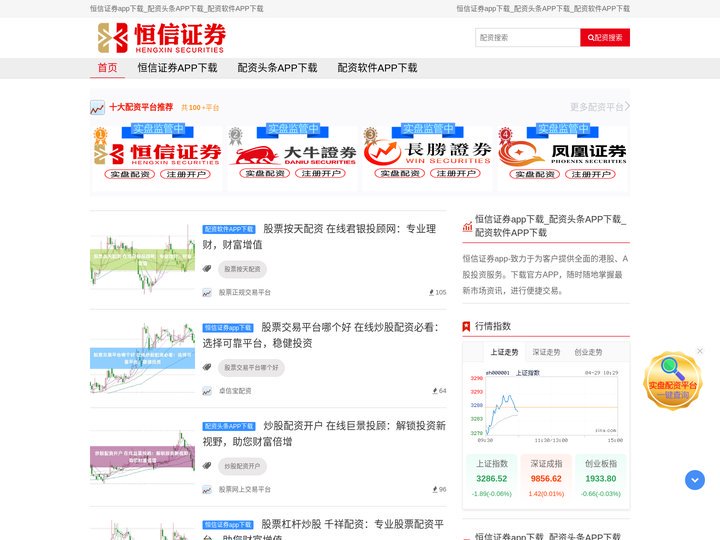720x540 pixels.
Task: Click the 创业板指 1933.80 index box
Action: point(601,478)
